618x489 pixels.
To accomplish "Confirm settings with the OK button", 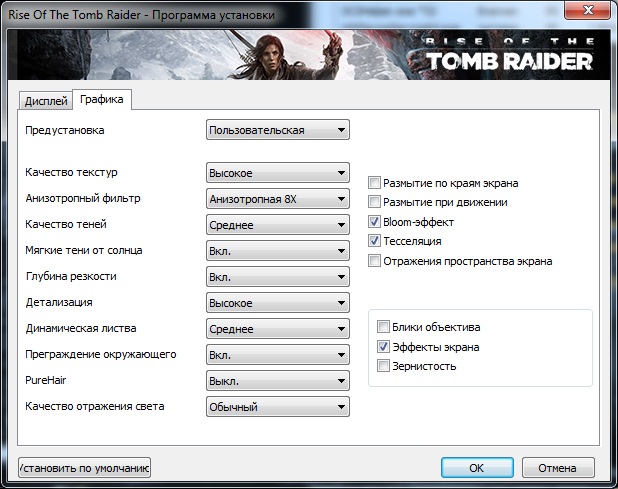I will (477, 468).
